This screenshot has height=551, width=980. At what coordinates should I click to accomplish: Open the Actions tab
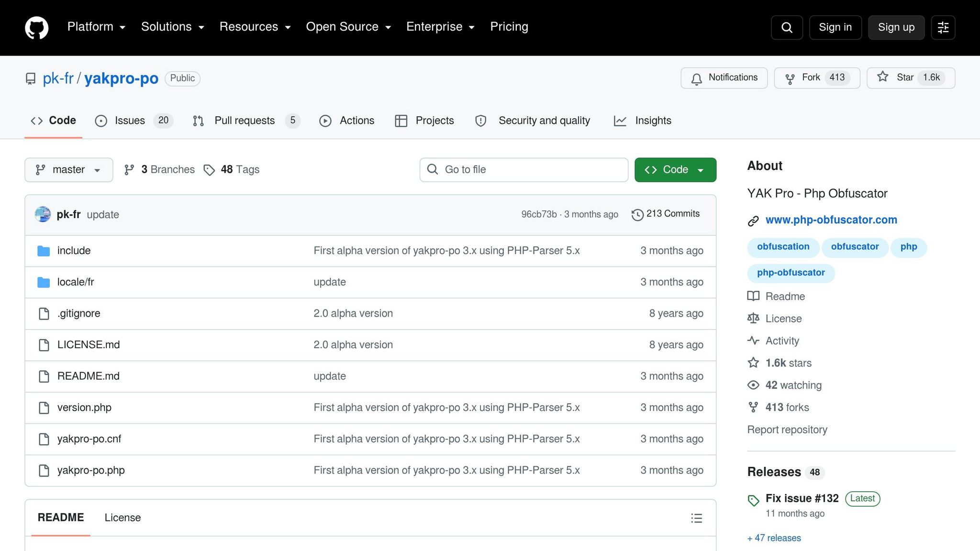coord(347,121)
